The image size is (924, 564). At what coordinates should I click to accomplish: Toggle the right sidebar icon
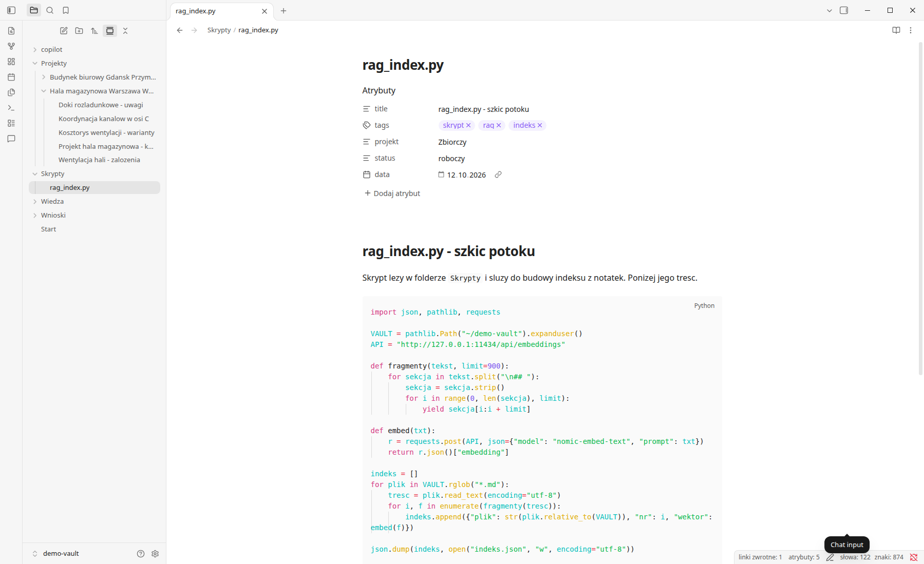pos(844,10)
